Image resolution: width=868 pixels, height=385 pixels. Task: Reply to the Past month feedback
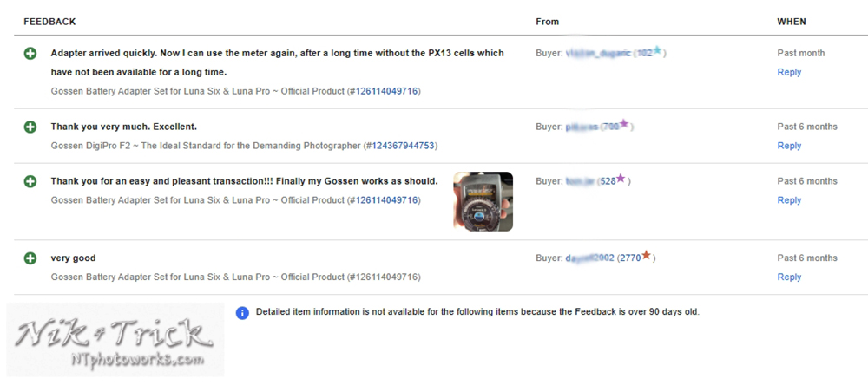coord(789,72)
